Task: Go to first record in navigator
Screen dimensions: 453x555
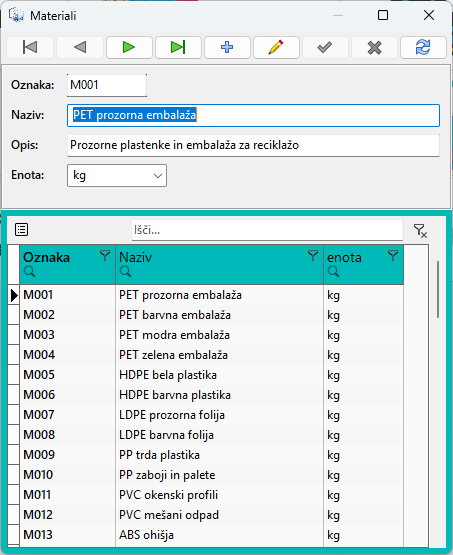Action: click(x=30, y=47)
